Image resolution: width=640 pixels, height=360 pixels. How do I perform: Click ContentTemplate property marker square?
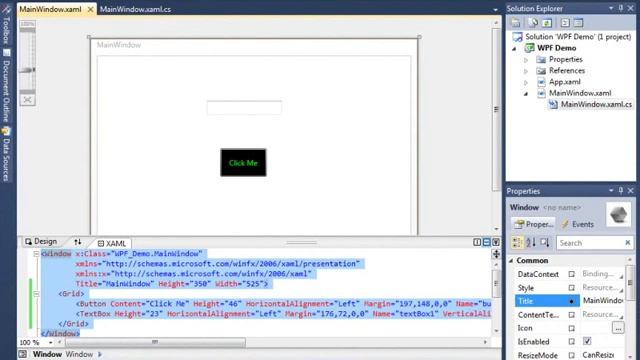click(571, 315)
